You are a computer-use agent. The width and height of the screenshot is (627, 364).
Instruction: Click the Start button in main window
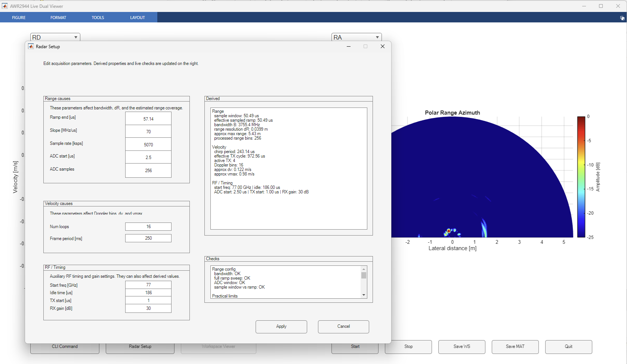[355, 347]
